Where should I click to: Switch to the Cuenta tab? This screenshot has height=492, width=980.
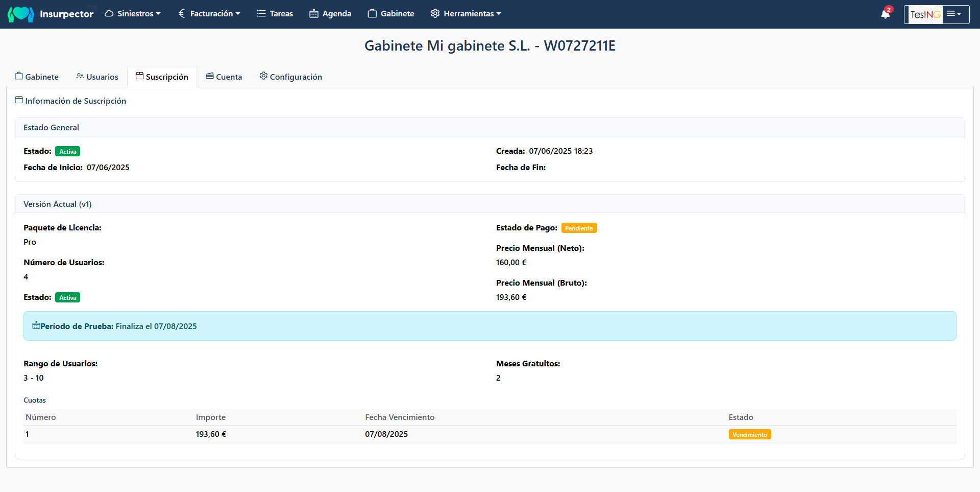pos(224,77)
